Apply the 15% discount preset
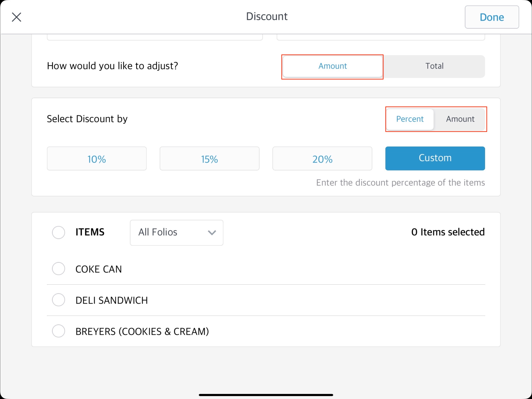Image resolution: width=532 pixels, height=399 pixels. (x=210, y=159)
